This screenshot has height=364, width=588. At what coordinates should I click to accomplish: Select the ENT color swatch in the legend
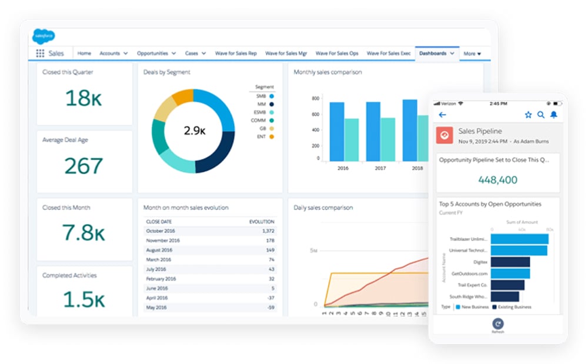click(272, 136)
